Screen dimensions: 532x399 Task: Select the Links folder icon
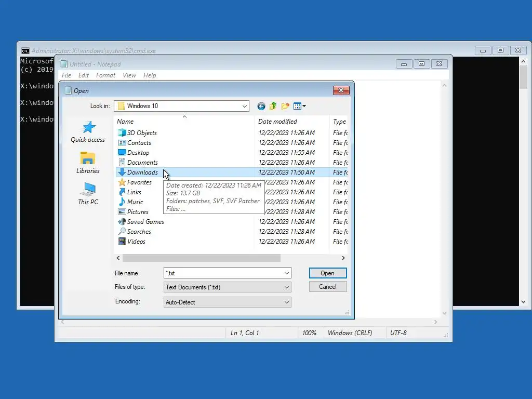(122, 192)
